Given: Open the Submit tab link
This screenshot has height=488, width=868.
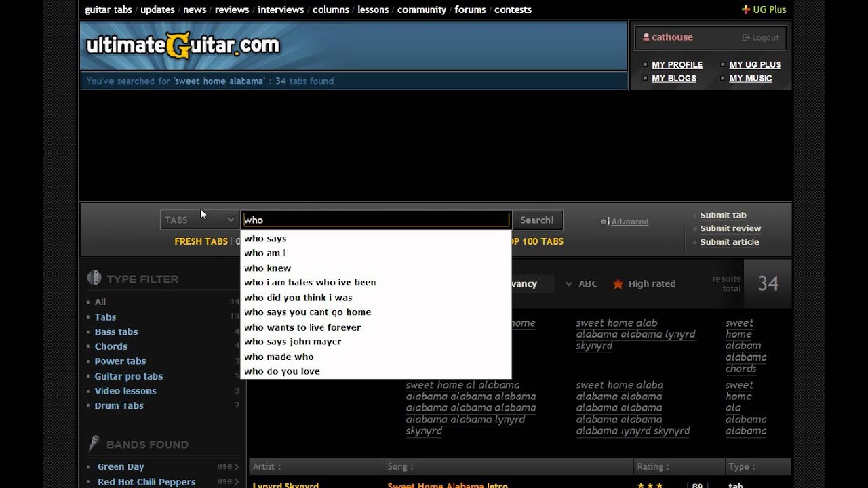Looking at the screenshot, I should click(x=723, y=215).
